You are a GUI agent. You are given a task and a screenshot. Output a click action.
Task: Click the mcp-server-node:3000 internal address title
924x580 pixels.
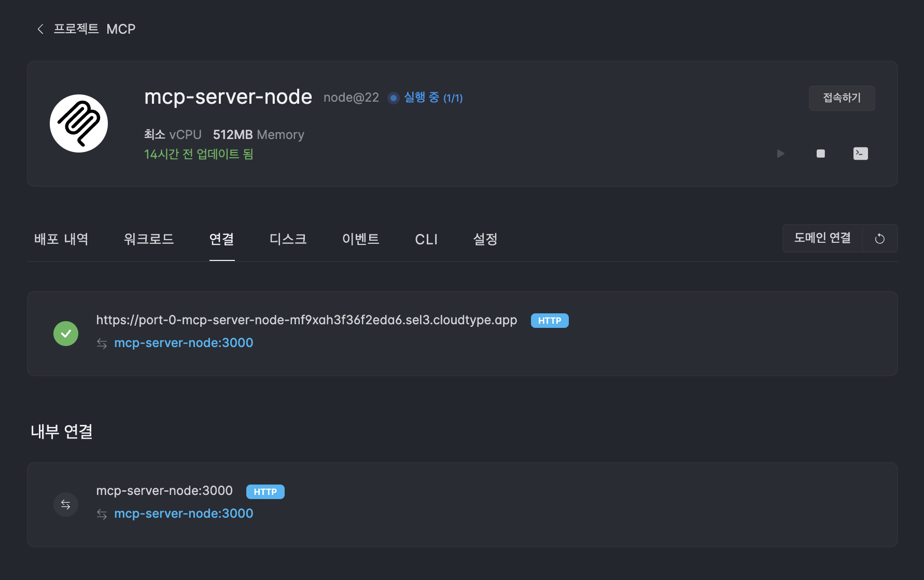tap(164, 491)
